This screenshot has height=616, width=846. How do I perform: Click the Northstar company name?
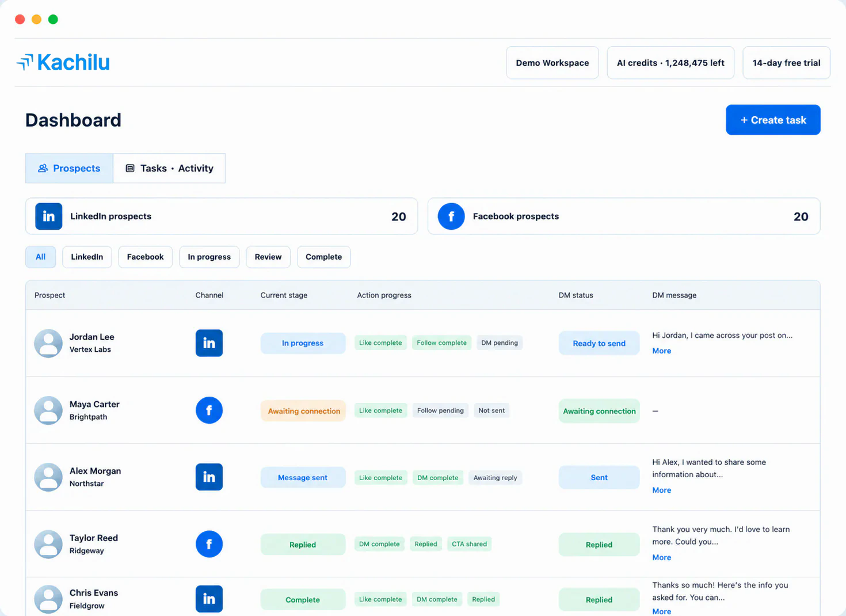pos(86,484)
